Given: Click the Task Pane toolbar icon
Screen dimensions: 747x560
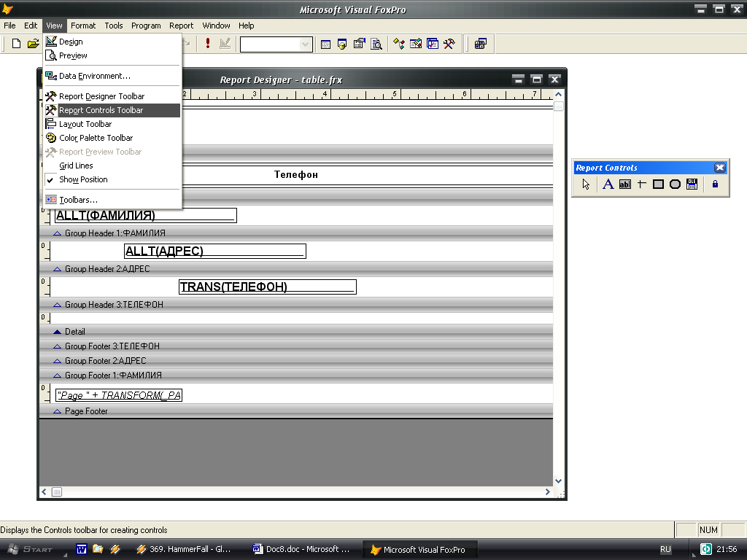Looking at the screenshot, I should (x=432, y=44).
